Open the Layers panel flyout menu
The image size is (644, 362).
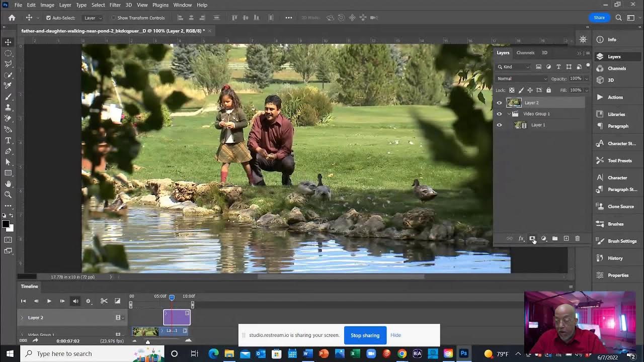(588, 53)
